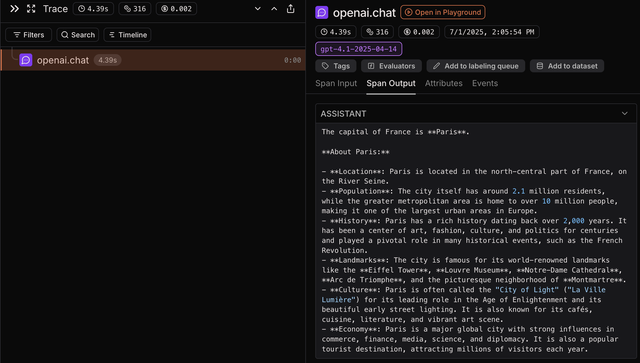Go to previous span with up chevron
Viewport: 640px width, 363px height.
[274, 9]
